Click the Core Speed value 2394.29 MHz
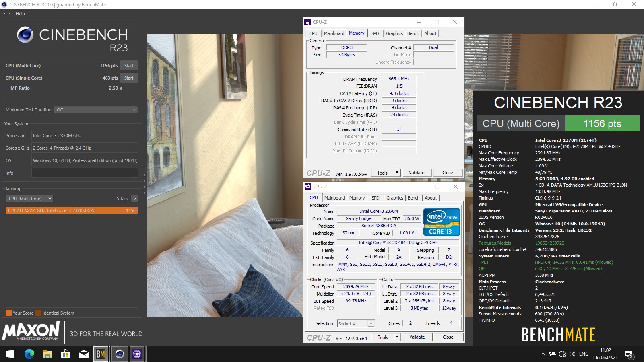This screenshot has height=362, width=644. point(356,287)
